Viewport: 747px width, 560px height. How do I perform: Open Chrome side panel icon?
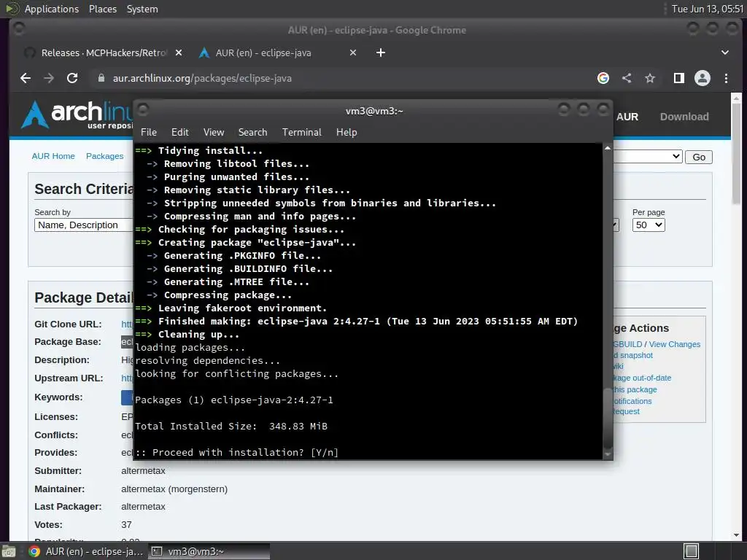tap(679, 78)
